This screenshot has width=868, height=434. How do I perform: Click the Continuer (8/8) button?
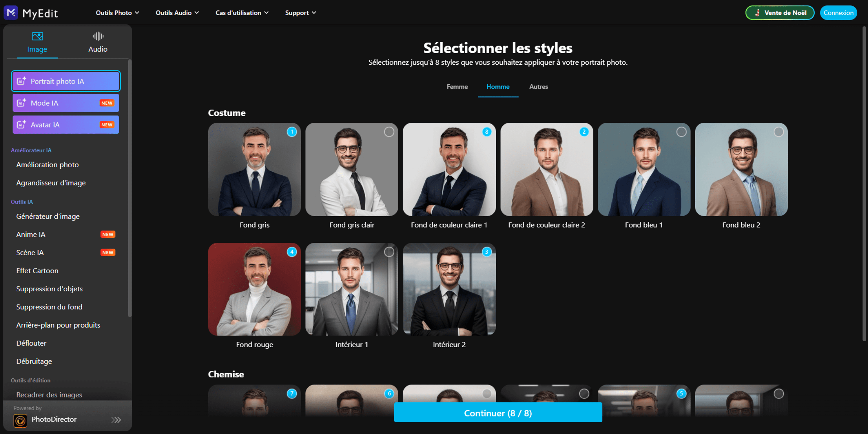tap(498, 413)
